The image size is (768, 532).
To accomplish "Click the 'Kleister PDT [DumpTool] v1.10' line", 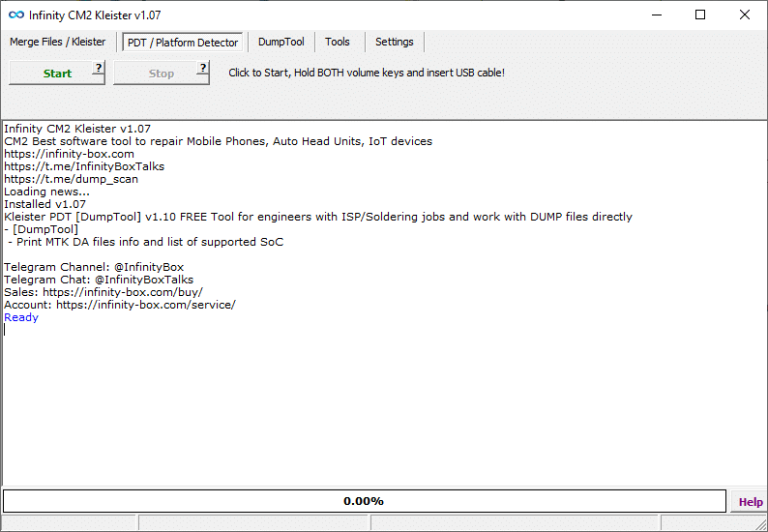I will coord(318,217).
